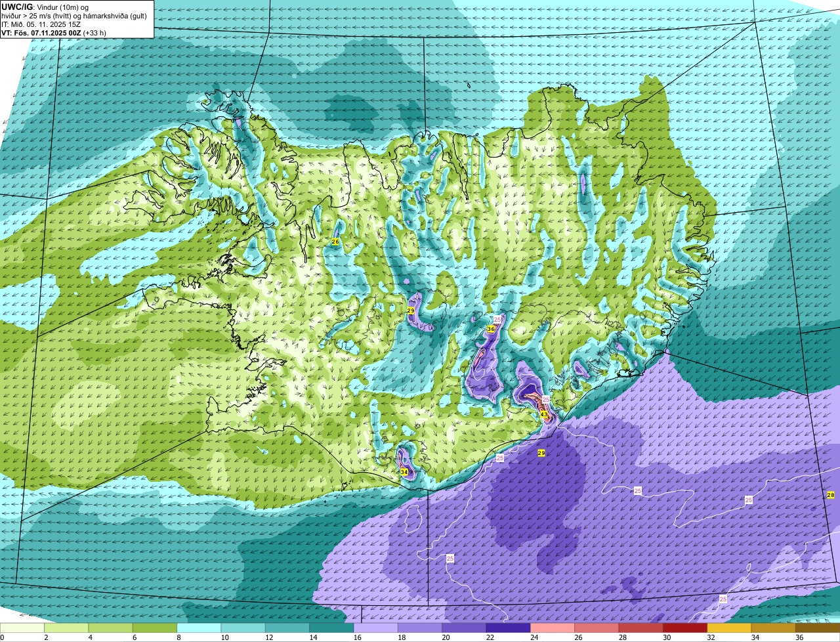The image size is (840, 642).
Task: Click the 14–16 m/s dark teal legend swatch
Action: coord(331,628)
